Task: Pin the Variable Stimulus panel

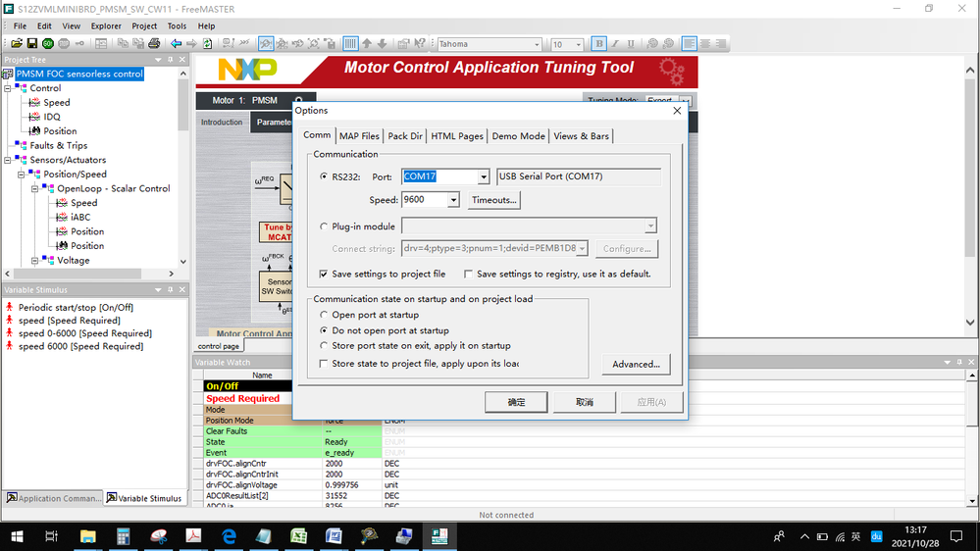Action: 170,290
